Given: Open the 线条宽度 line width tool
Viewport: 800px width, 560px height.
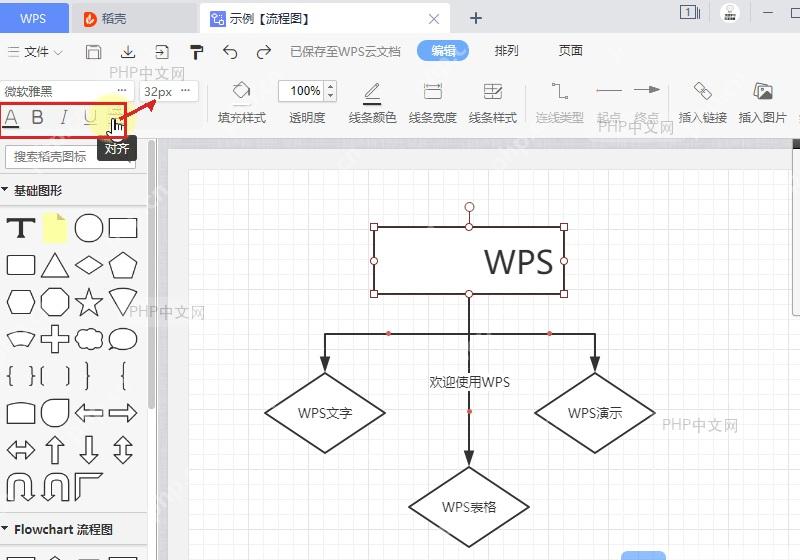Looking at the screenshot, I should (x=432, y=103).
